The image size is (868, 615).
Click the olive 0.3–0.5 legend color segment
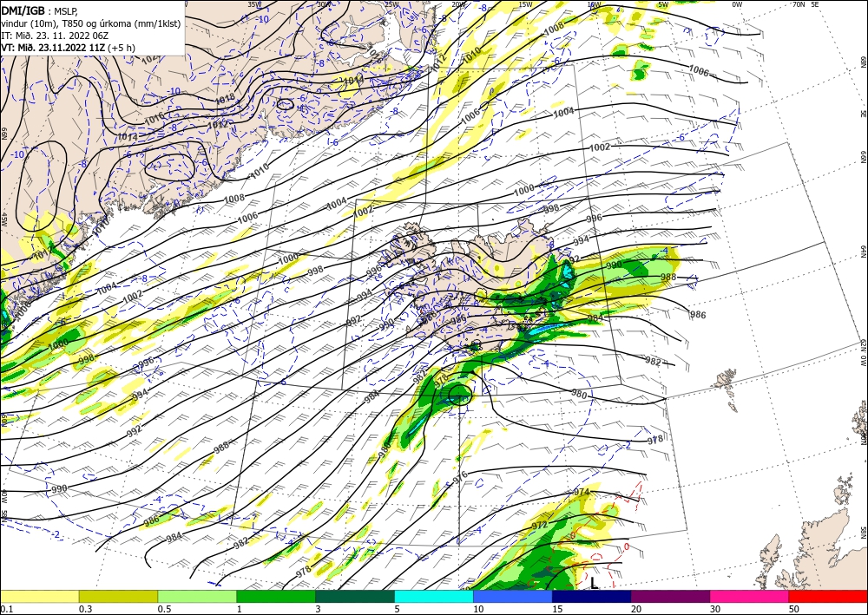118,596
